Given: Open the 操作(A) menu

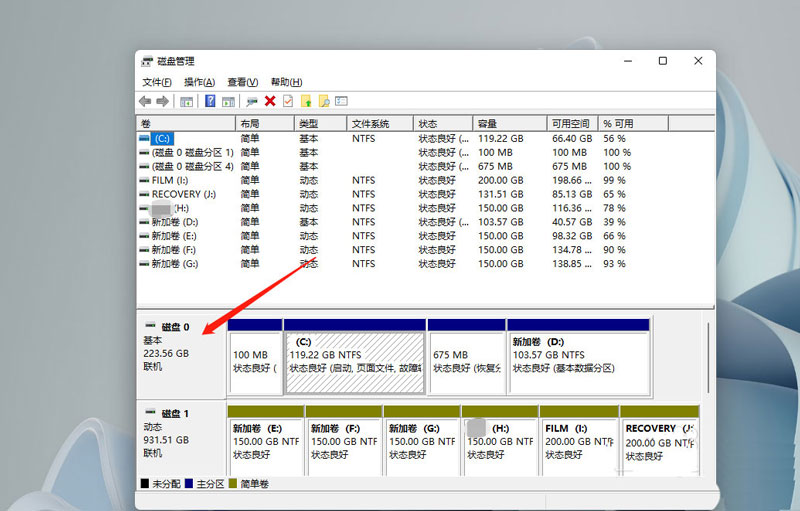Looking at the screenshot, I should point(199,82).
